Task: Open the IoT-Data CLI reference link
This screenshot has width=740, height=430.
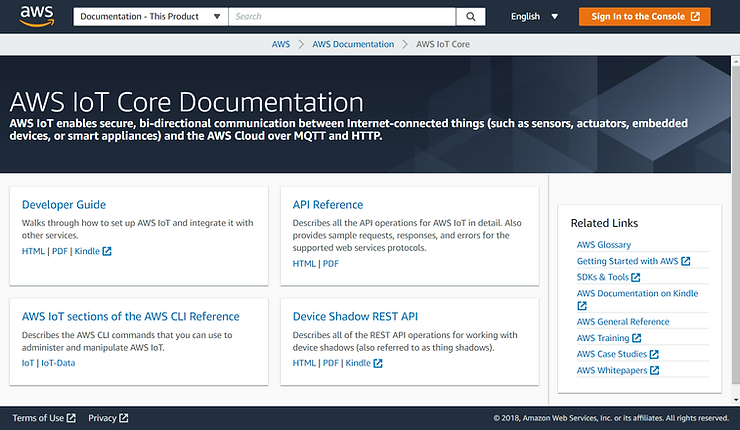Action: pyautogui.click(x=58, y=363)
